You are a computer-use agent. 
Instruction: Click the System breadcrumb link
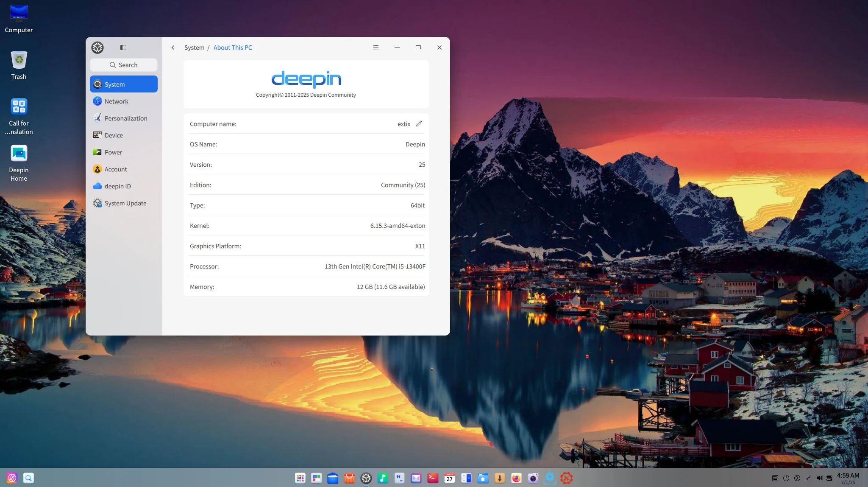tap(194, 48)
